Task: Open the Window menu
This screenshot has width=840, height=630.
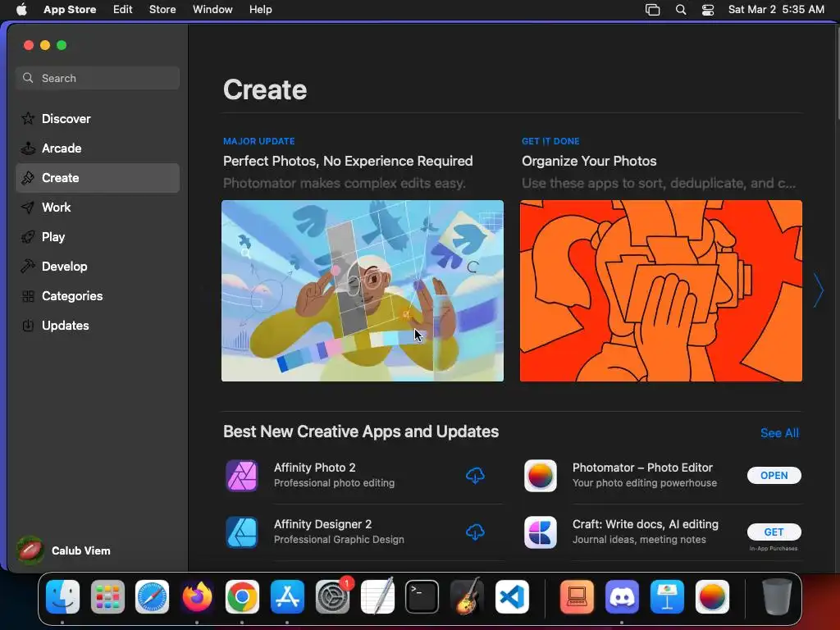Action: click(212, 10)
